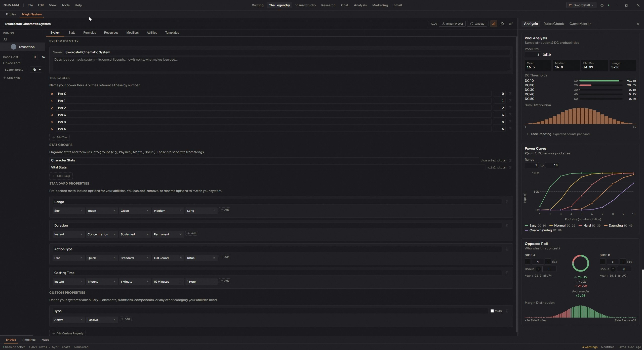644x350 pixels.
Task: Click the bar chart Analysis toolbar icon
Action: point(494,24)
